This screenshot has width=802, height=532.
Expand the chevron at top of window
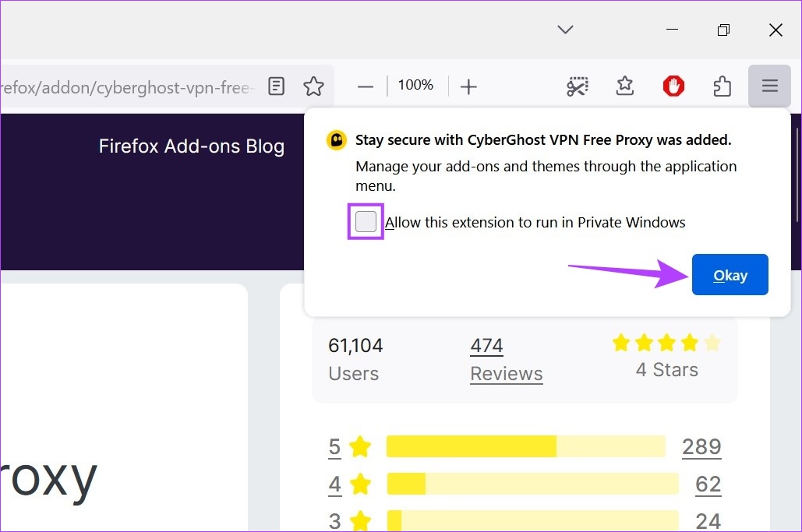coord(564,30)
